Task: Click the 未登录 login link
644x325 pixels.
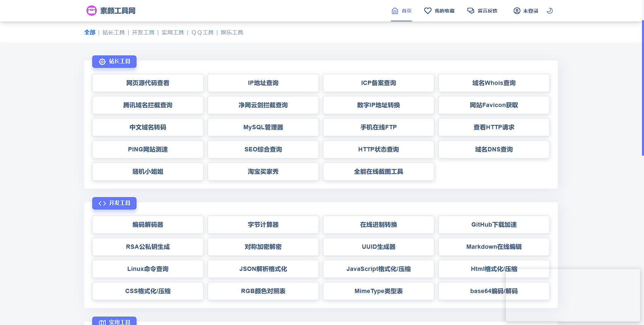Action: [x=526, y=11]
